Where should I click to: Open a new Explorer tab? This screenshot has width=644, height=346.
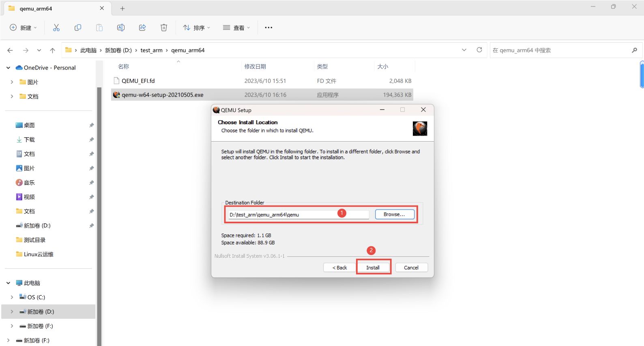point(122,9)
